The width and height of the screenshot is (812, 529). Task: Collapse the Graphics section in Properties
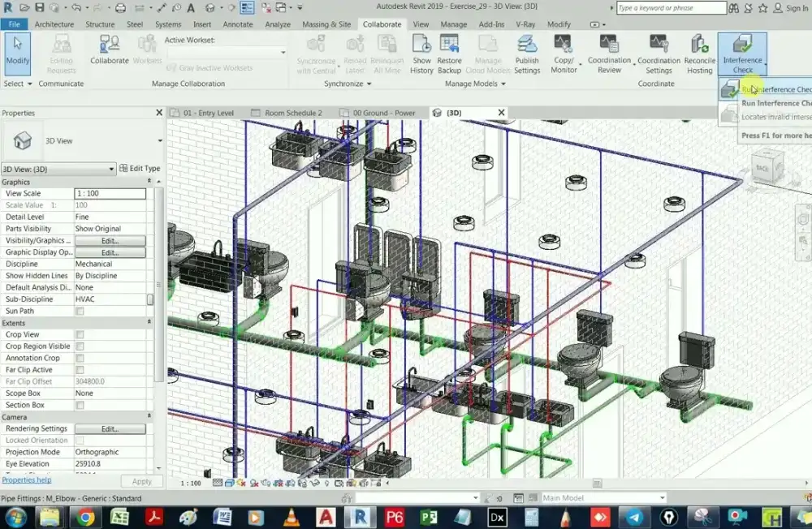click(149, 181)
